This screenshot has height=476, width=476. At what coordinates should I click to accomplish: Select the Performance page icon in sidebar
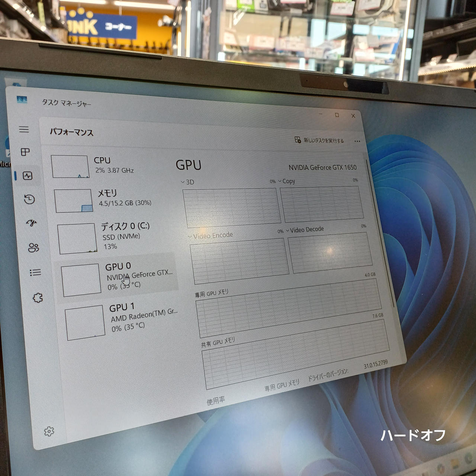pyautogui.click(x=28, y=176)
